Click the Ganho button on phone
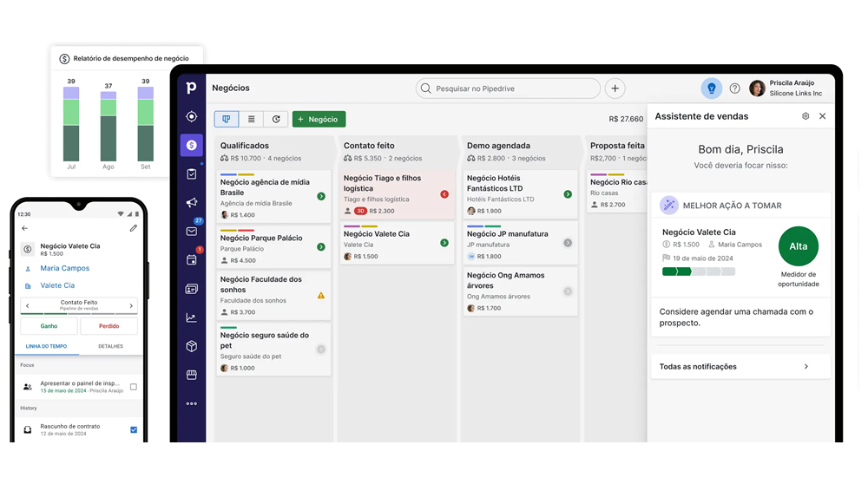 tap(49, 326)
